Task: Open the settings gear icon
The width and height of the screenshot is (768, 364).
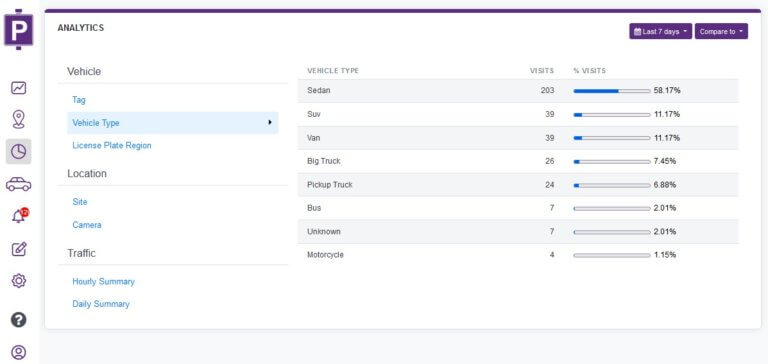Action: tap(19, 281)
